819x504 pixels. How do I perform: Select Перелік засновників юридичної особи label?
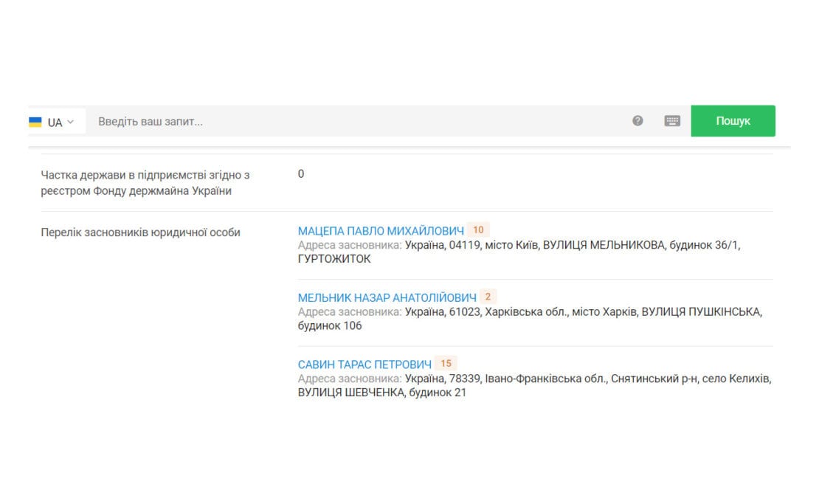point(140,232)
